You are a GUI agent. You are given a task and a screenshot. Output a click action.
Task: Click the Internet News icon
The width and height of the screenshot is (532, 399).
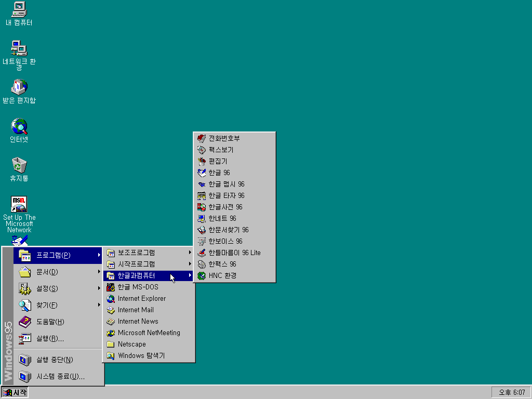click(111, 321)
